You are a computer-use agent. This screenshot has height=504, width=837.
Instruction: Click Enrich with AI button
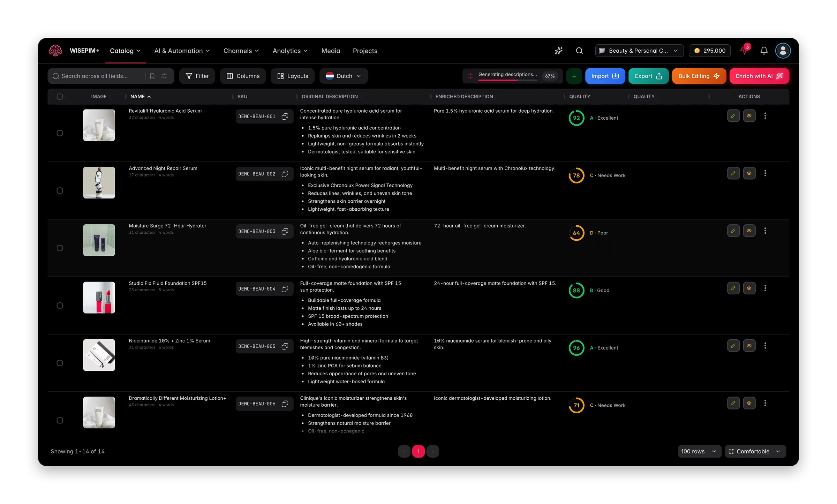coord(759,76)
